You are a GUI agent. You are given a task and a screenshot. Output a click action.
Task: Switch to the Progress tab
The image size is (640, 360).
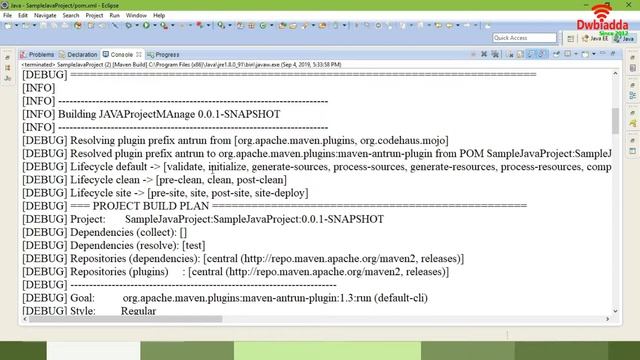163,54
